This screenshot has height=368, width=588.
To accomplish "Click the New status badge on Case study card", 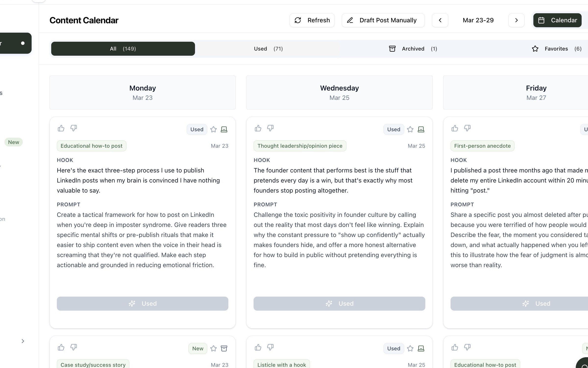I will tap(198, 348).
